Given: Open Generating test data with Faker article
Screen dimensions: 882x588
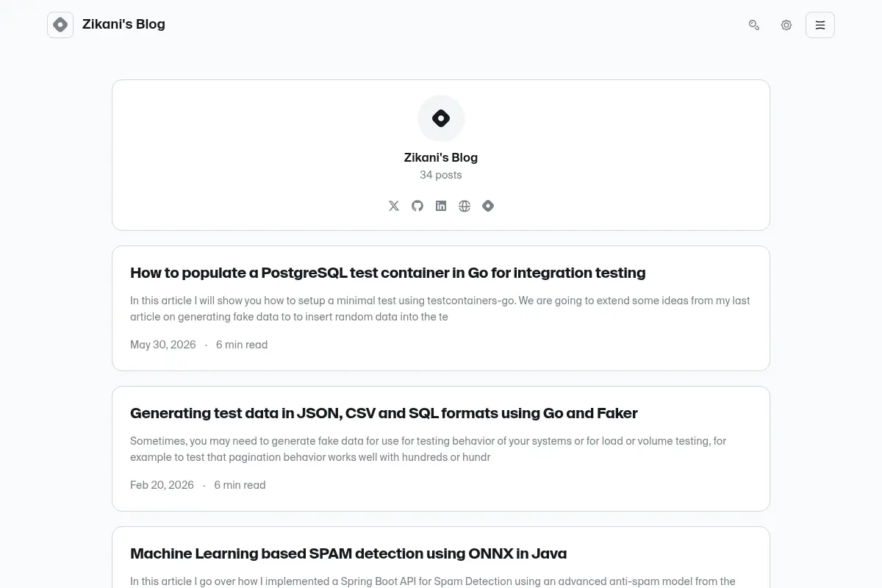Looking at the screenshot, I should pyautogui.click(x=384, y=413).
